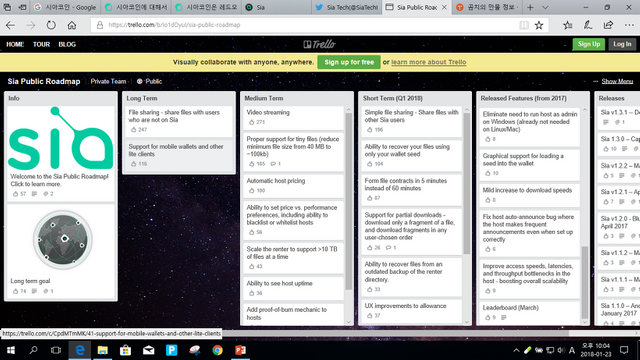Close the Sia Public Roadmap tab
Screen dimensions: 640x360
point(444,7)
